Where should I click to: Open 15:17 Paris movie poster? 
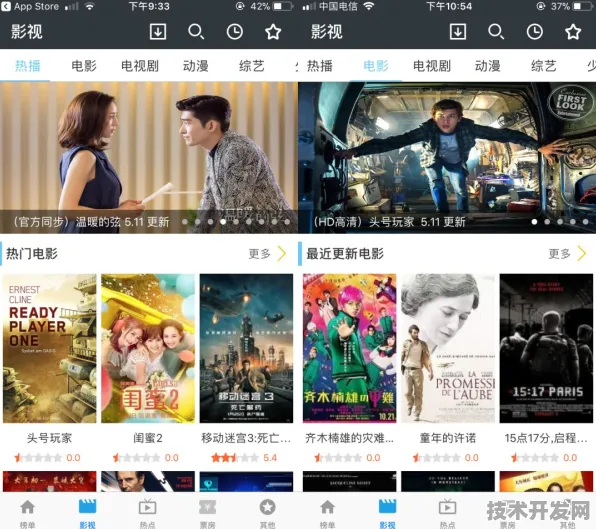tap(546, 348)
